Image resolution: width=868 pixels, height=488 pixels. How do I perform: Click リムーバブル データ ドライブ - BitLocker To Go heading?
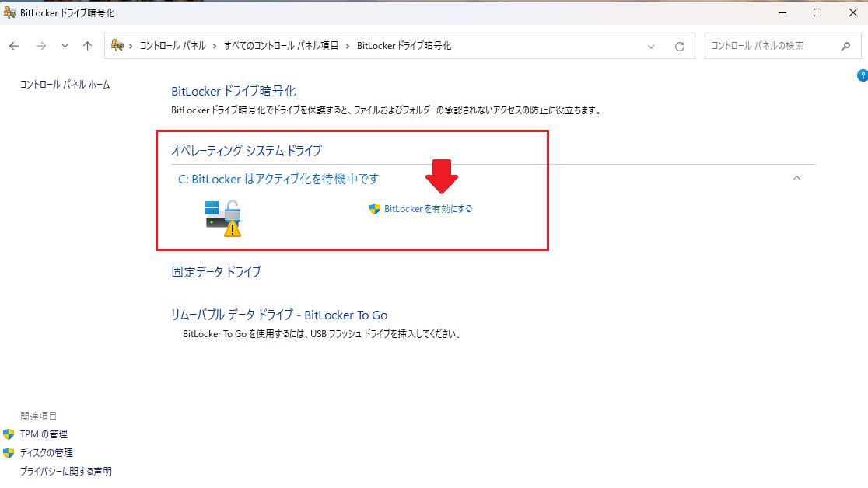tap(279, 315)
